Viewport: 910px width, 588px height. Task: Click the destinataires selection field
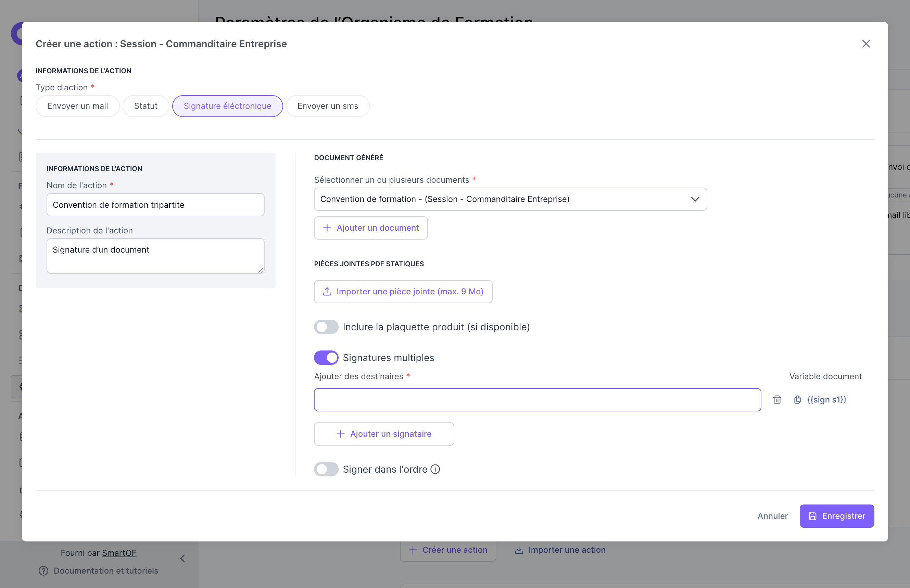tap(537, 400)
